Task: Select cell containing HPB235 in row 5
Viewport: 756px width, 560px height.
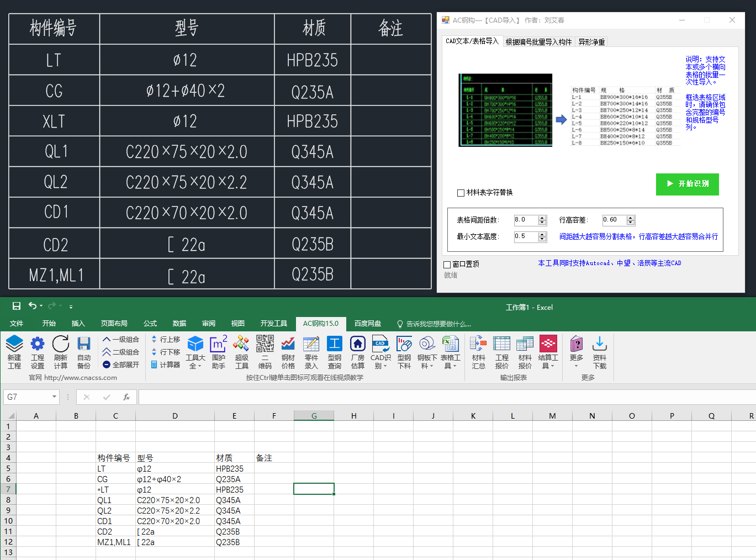Action: [x=234, y=469]
